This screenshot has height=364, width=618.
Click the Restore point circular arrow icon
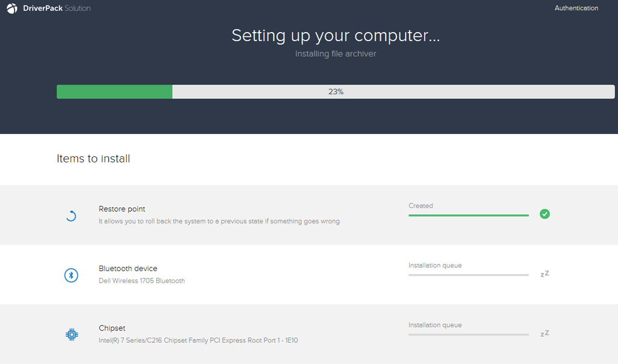pos(71,216)
